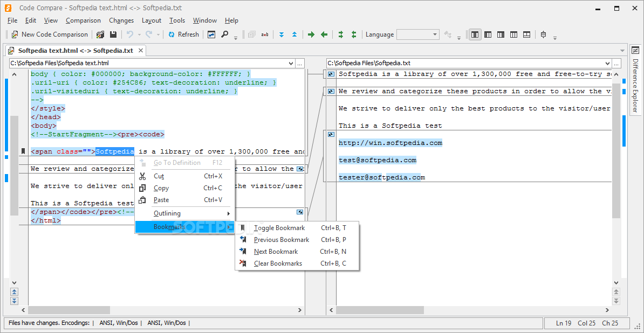Click right pane browse '...' button

(616, 63)
